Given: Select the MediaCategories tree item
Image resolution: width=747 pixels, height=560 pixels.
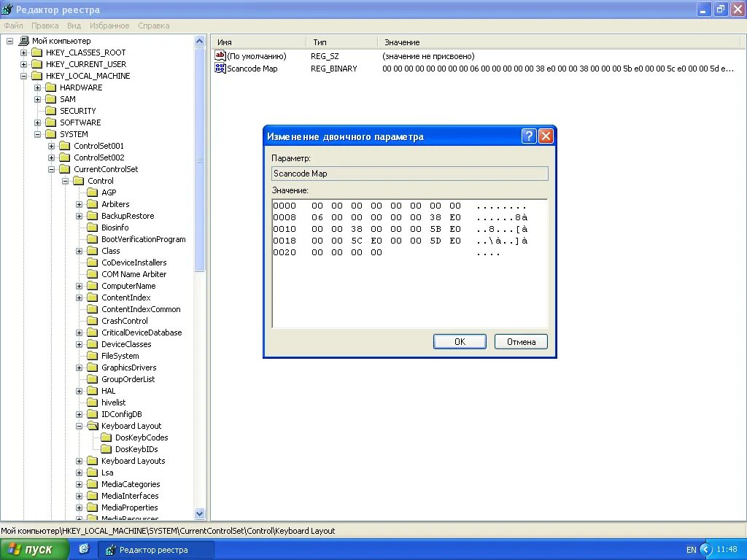Looking at the screenshot, I should click(x=131, y=484).
